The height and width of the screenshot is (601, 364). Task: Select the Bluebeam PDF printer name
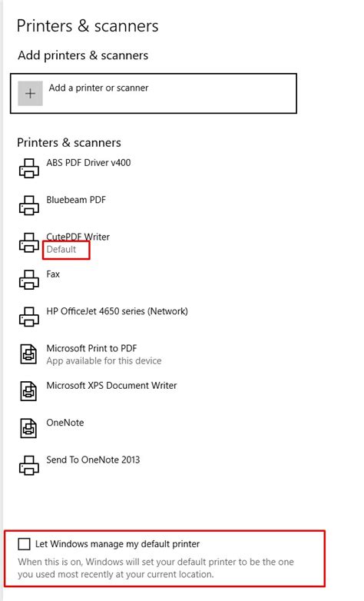click(x=76, y=200)
